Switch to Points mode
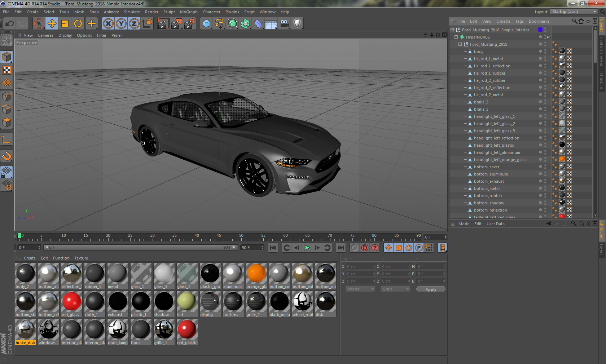 7,97
